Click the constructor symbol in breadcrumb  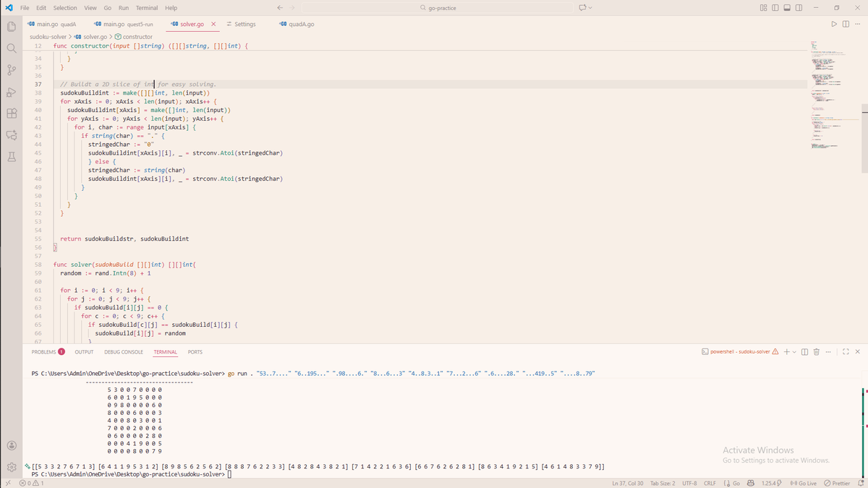coord(133,37)
